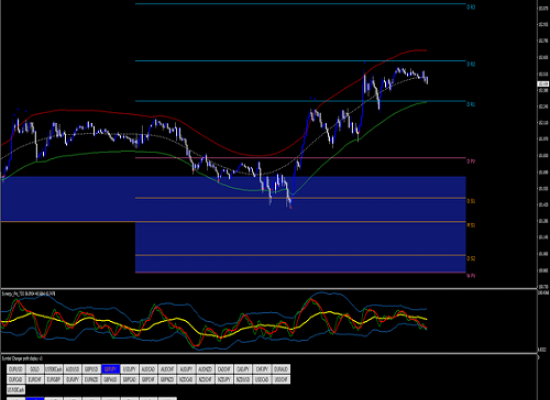Click the US100Cash button in the third row
The width and height of the screenshot is (550, 400).
coord(16,390)
